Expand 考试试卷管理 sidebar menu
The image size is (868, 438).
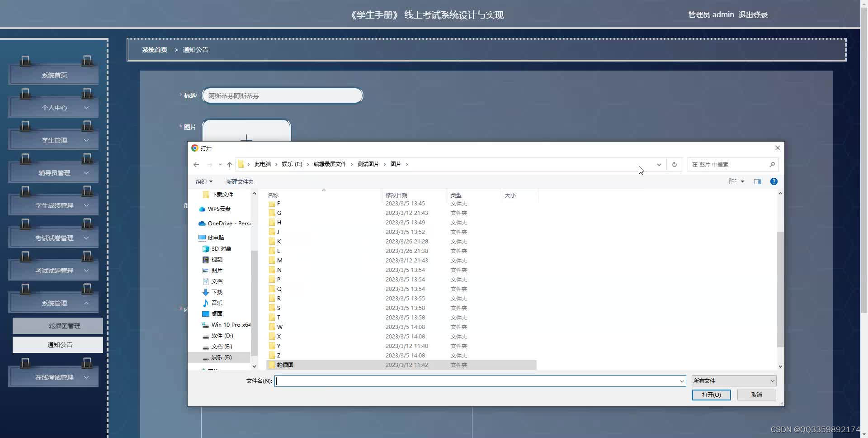point(54,238)
